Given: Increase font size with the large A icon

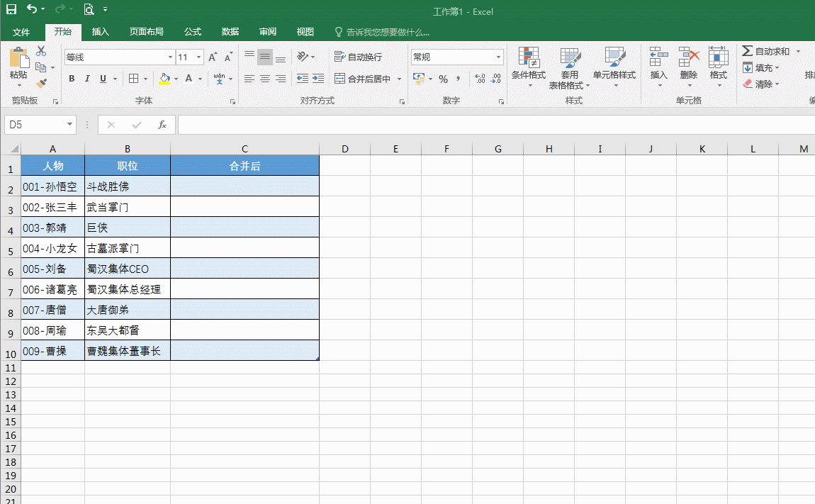Looking at the screenshot, I should point(212,57).
